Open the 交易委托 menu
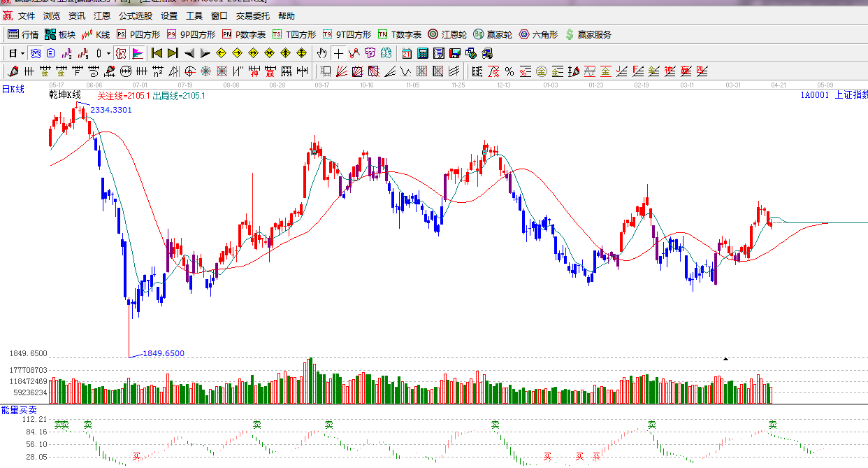 tap(252, 16)
